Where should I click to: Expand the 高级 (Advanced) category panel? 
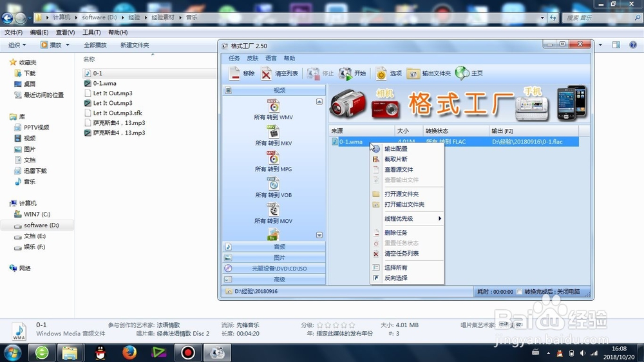point(274,280)
